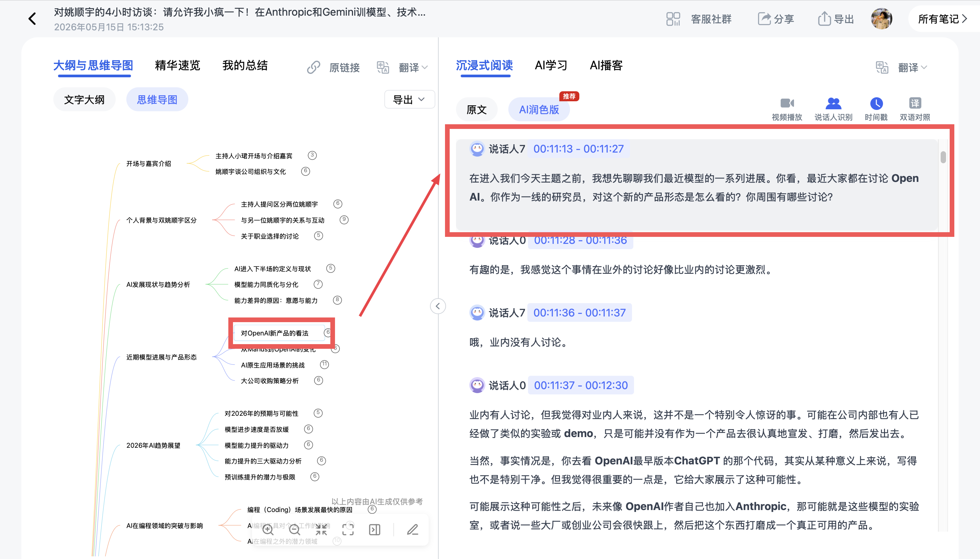
Task: Click the collapse arrows fit-view icon
Action: coord(321,529)
